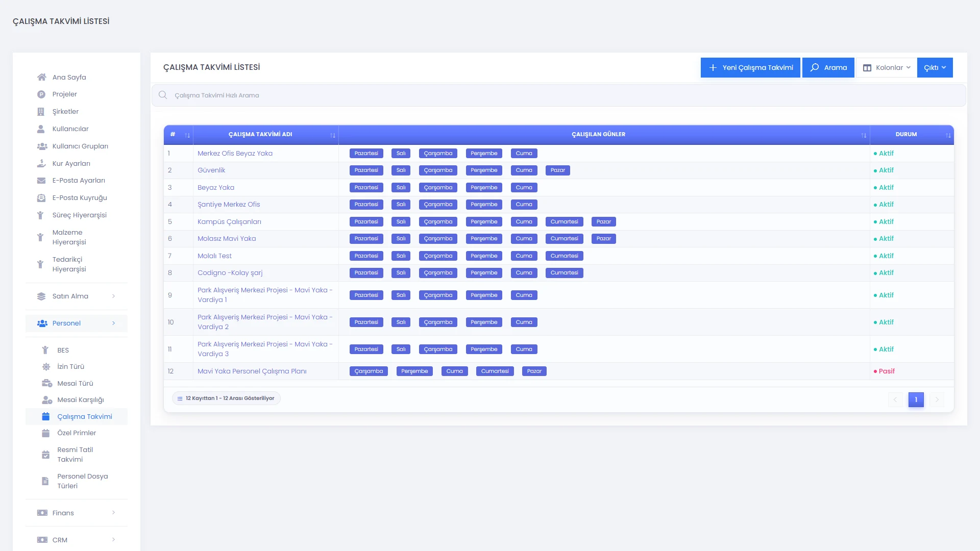Expand the CRM sidebar section
The height and width of the screenshot is (551, 980).
[x=77, y=540]
